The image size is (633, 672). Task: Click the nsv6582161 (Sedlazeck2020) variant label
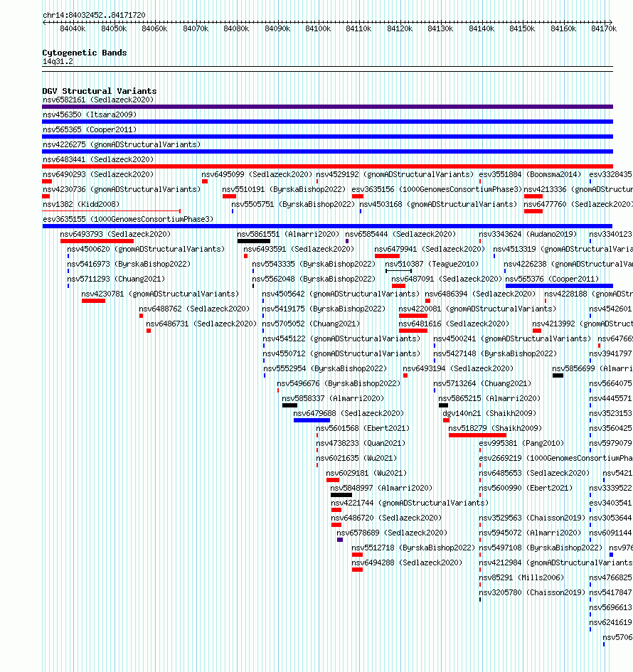pyautogui.click(x=98, y=100)
